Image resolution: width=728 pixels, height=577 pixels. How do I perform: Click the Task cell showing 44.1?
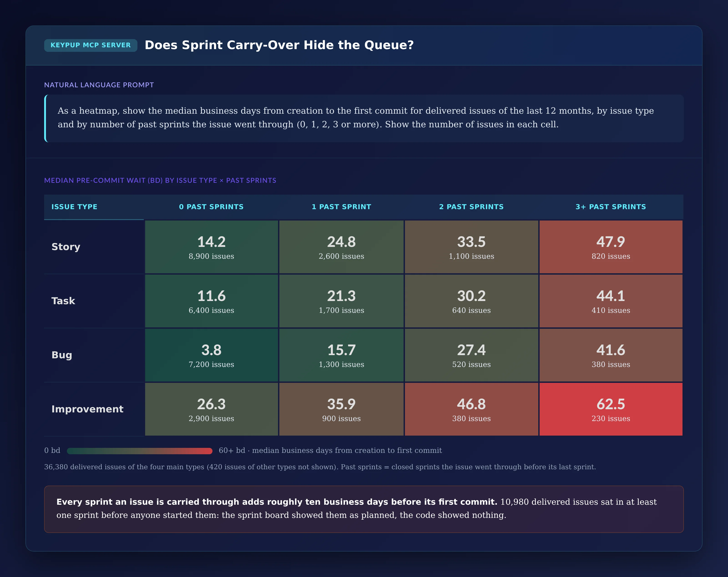611,301
